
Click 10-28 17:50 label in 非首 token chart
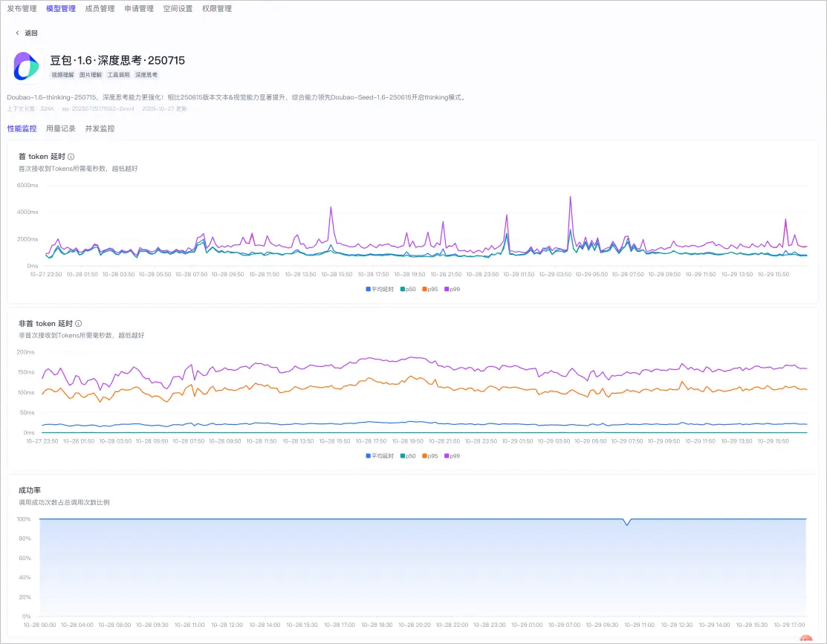pos(372,441)
